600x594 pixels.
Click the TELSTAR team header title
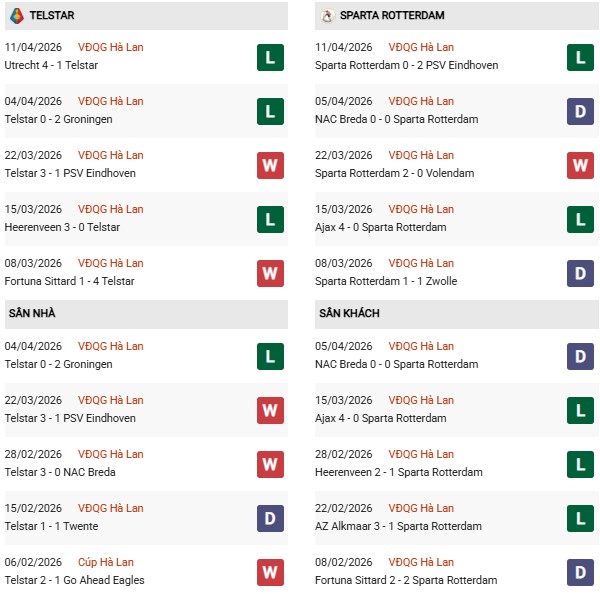tap(52, 16)
